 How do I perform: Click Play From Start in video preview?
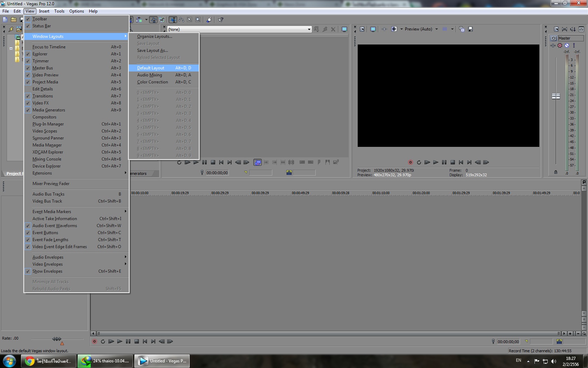click(427, 162)
